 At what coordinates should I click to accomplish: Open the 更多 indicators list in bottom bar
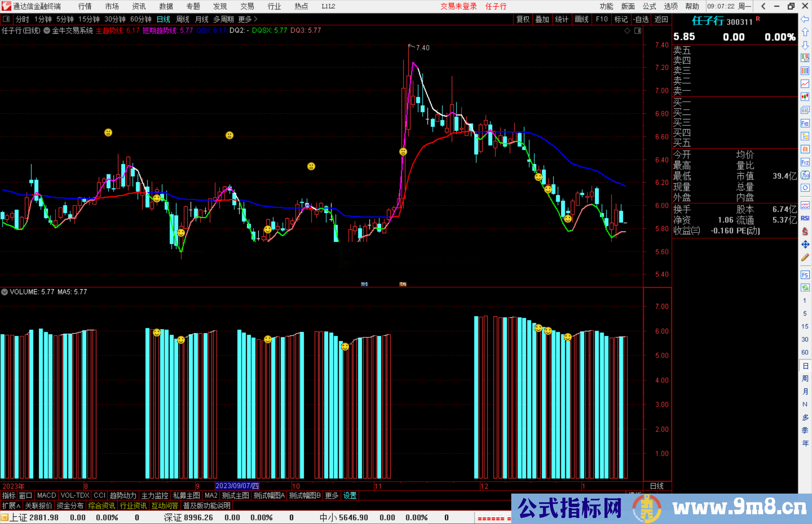pos(332,496)
